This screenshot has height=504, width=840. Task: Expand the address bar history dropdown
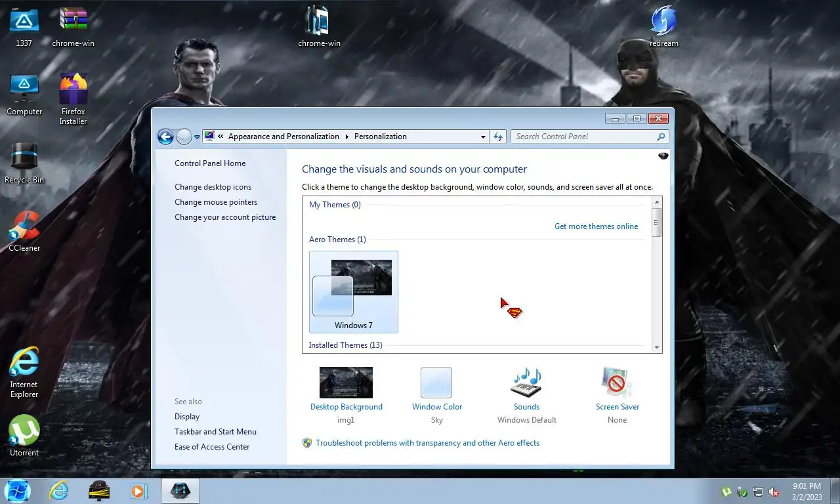(483, 136)
